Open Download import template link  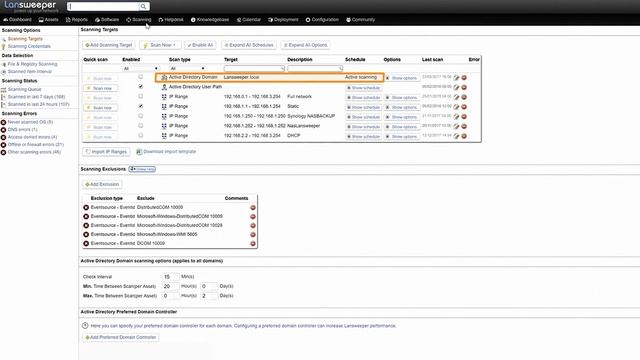pos(166,151)
